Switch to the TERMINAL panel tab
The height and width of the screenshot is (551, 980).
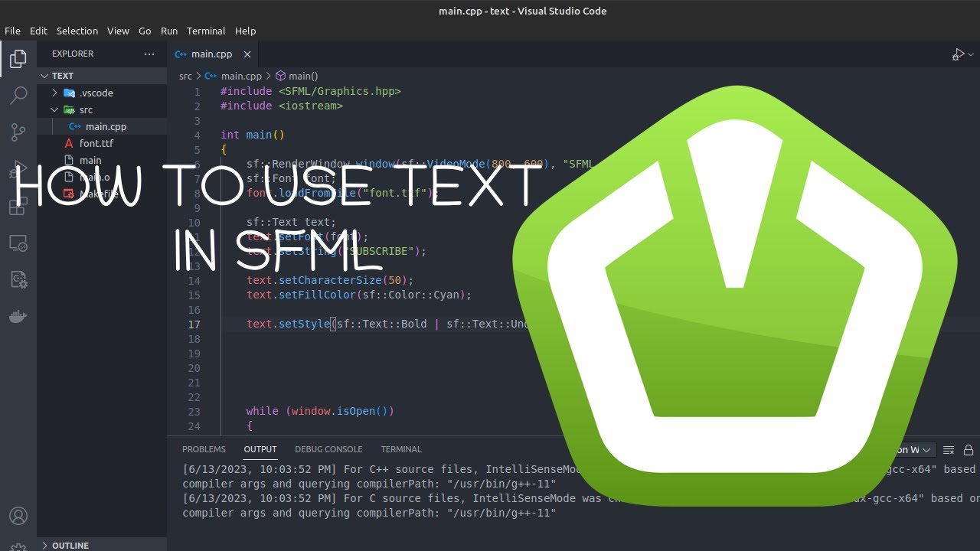[401, 449]
